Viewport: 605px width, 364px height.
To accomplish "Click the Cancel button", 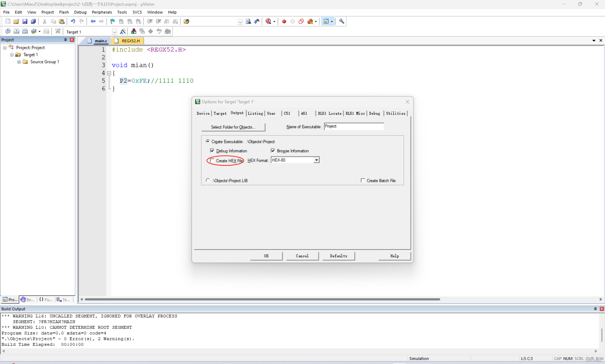I will [x=302, y=256].
